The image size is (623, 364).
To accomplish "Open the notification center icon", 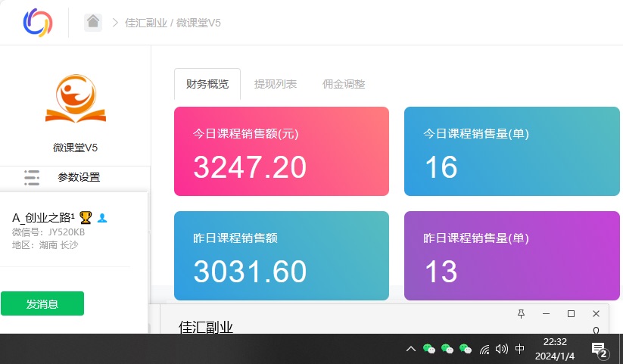I will coord(599,350).
